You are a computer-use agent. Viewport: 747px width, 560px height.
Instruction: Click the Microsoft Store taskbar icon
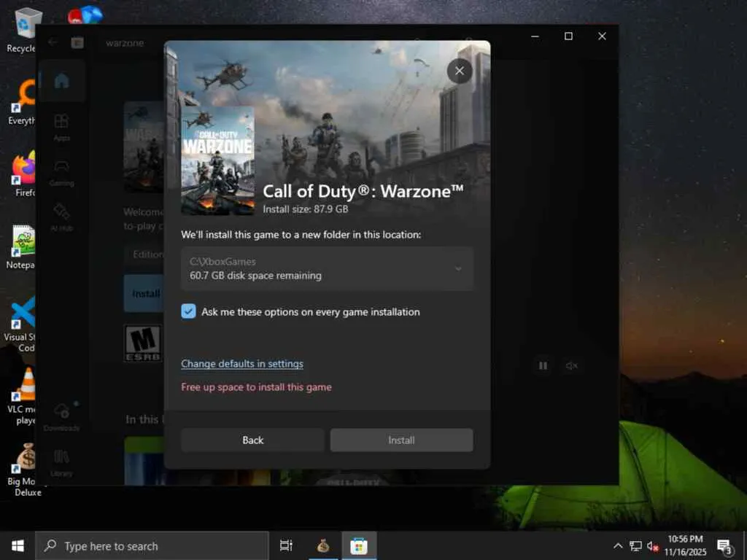click(359, 545)
